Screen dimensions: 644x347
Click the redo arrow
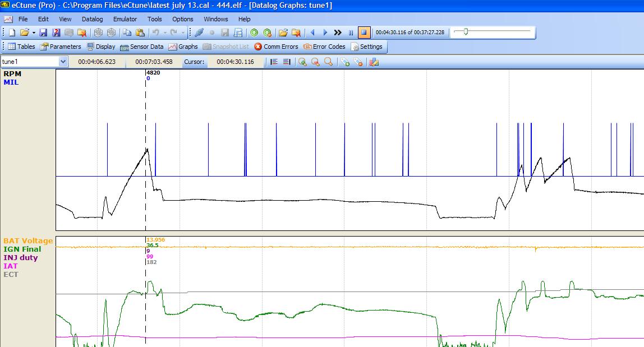[x=173, y=33]
